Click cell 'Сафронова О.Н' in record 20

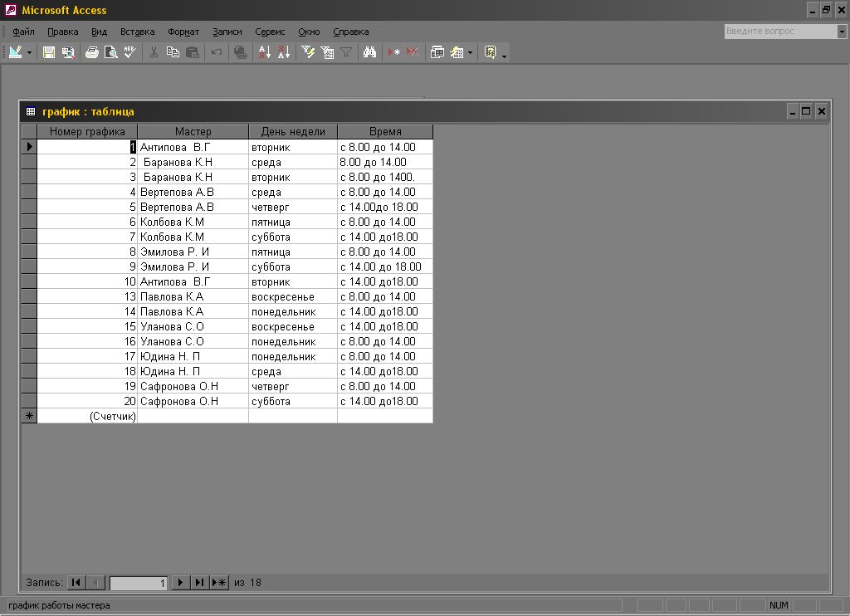click(x=193, y=401)
